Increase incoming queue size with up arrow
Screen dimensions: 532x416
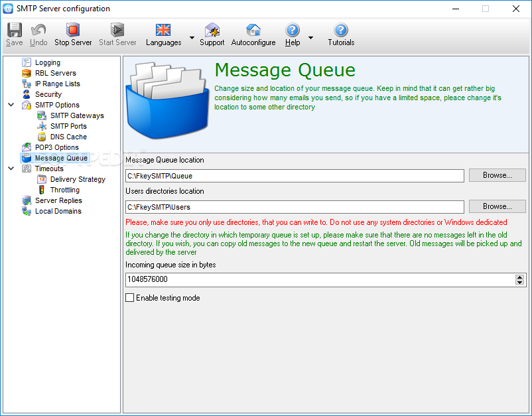pyautogui.click(x=519, y=277)
